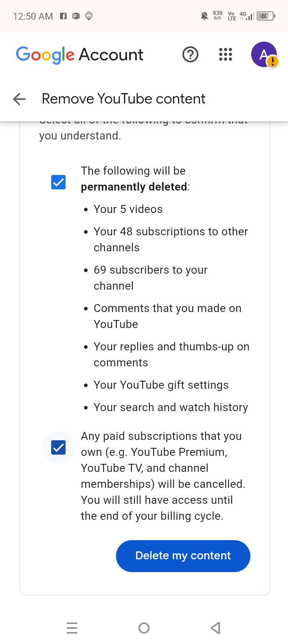Tap the purple account avatar
Screen dimensions: 288x644
point(264,54)
